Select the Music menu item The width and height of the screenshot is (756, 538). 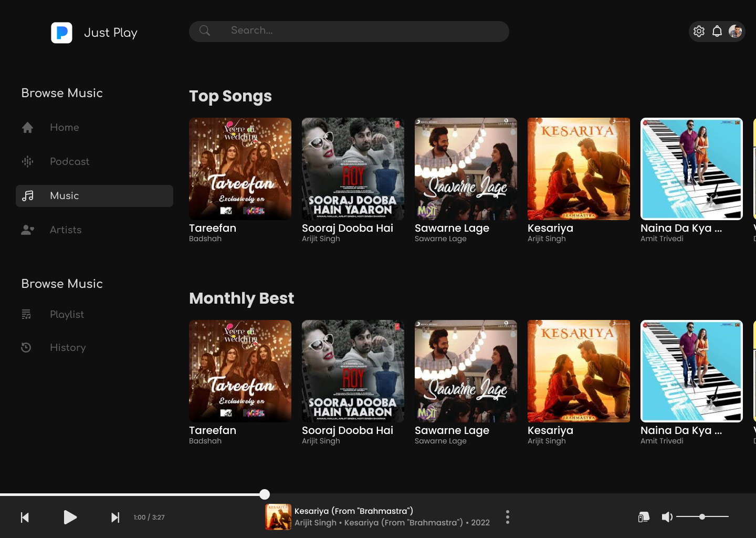point(94,196)
